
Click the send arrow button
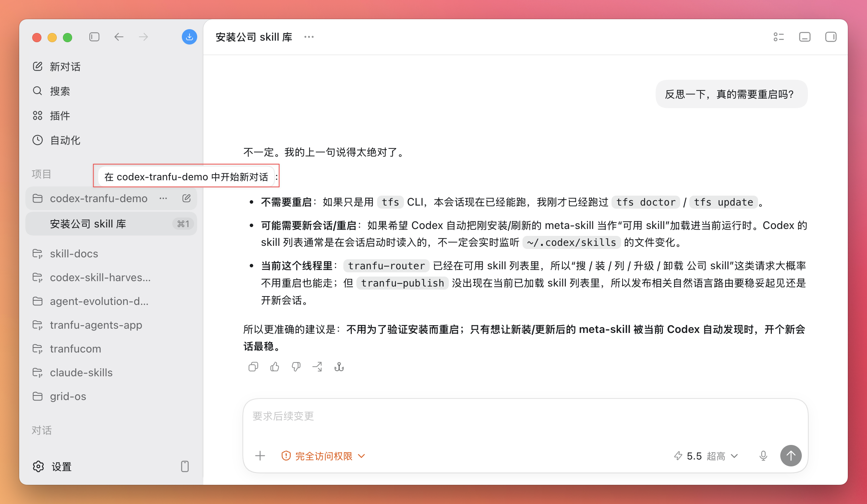tap(791, 456)
